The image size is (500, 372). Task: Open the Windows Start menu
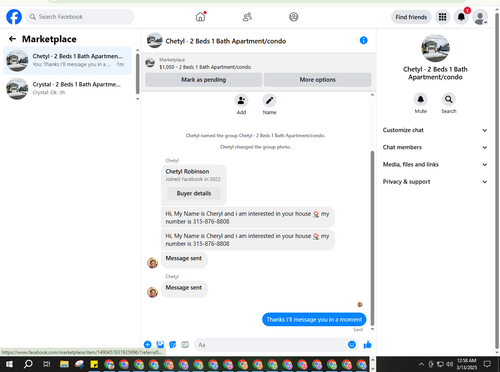(x=9, y=364)
